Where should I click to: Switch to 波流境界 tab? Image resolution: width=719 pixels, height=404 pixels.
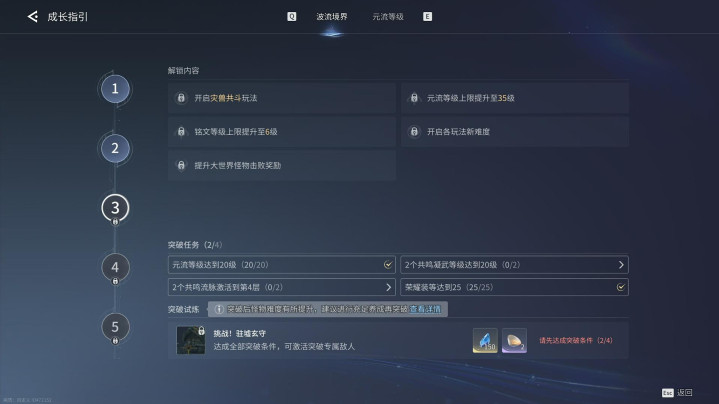coord(332,17)
